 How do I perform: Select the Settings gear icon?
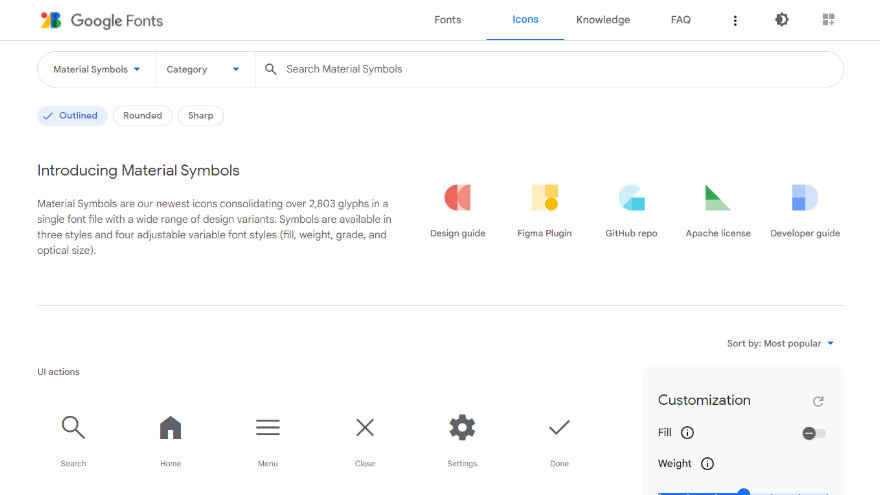click(462, 428)
